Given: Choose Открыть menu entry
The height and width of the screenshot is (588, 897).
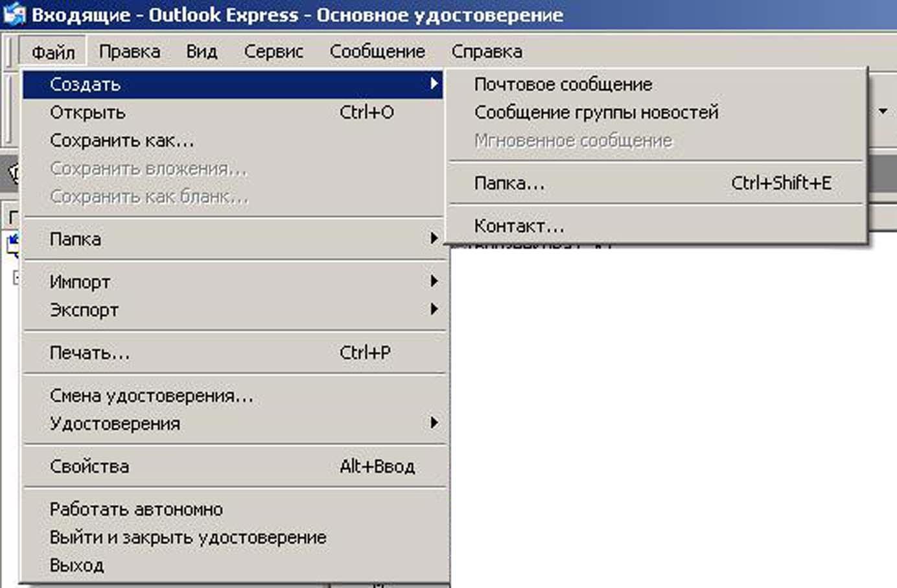Looking at the screenshot, I should click(233, 112).
